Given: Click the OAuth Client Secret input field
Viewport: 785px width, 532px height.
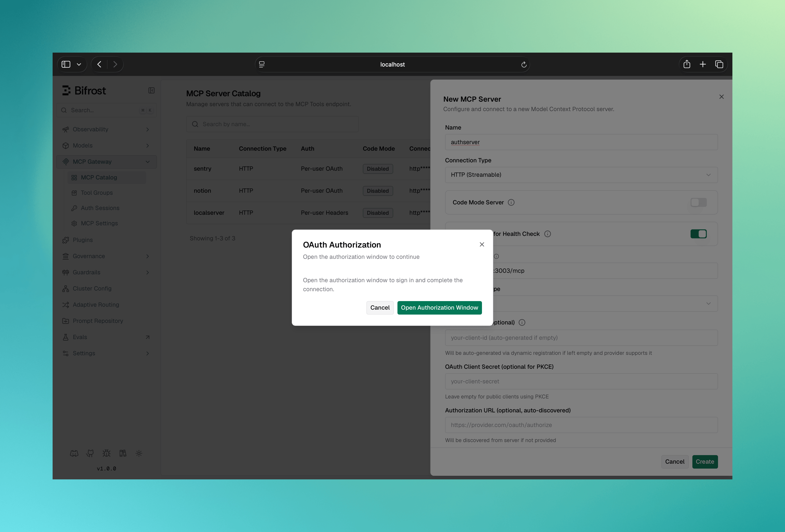Looking at the screenshot, I should [581, 381].
